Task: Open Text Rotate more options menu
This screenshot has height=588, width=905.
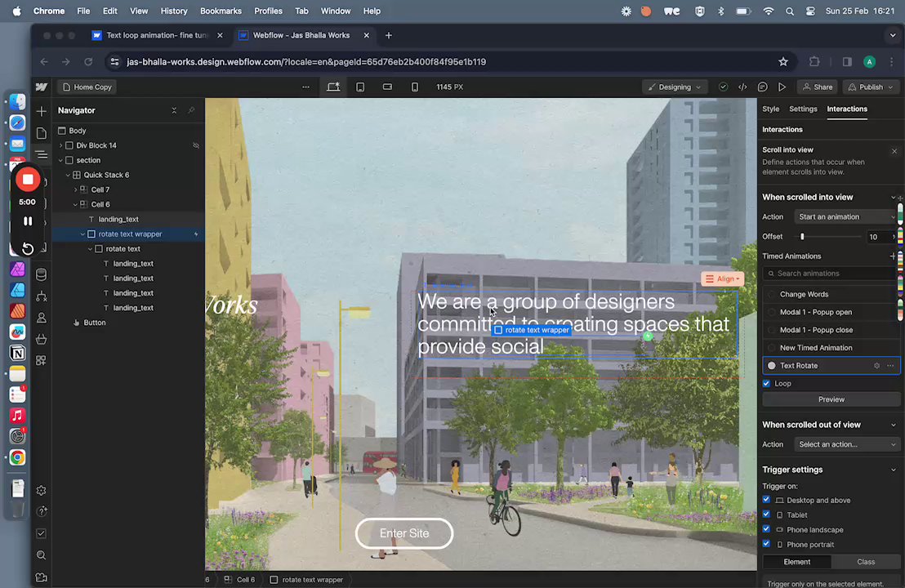Action: 890,366
